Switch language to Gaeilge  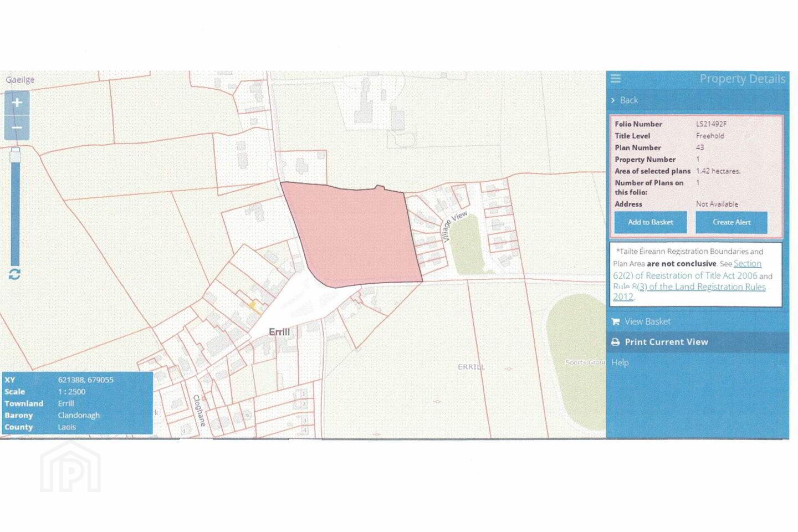click(x=20, y=79)
